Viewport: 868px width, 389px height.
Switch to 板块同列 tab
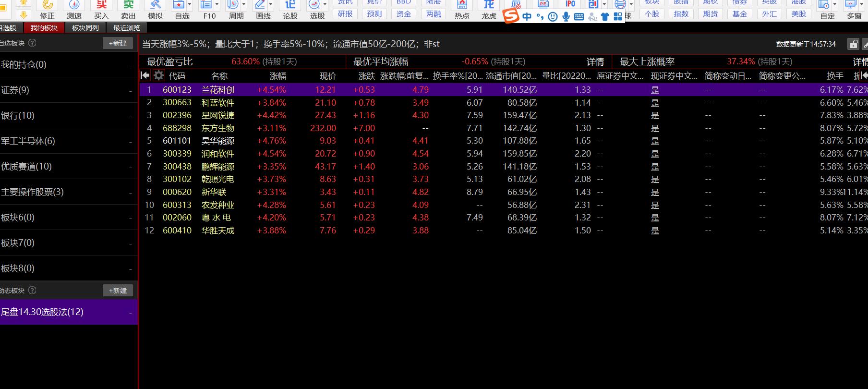coord(85,28)
